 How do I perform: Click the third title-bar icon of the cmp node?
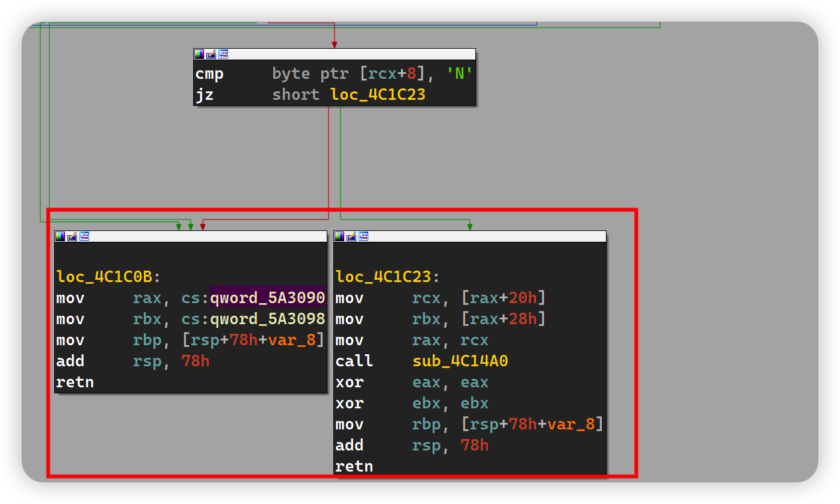click(223, 54)
